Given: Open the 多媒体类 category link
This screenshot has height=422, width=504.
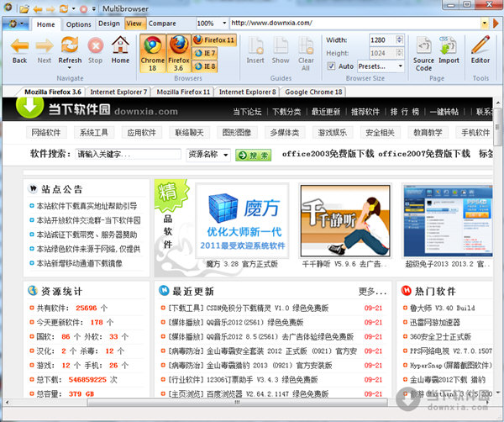Looking at the screenshot, I should tap(284, 133).
